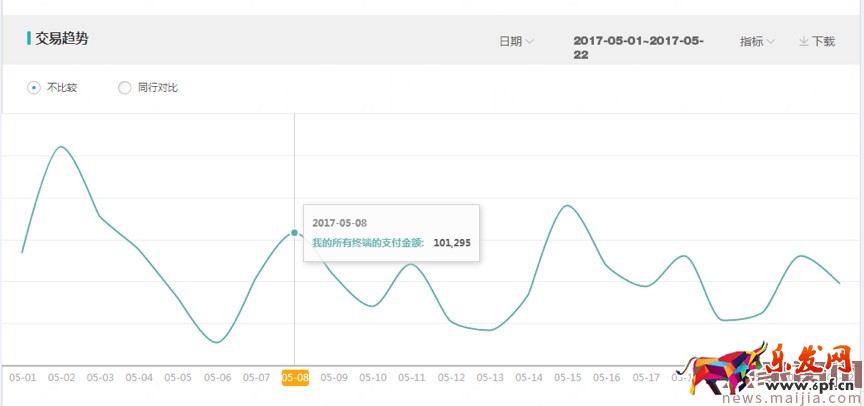Click the 05-03 axis label
Image resolution: width=864 pixels, height=406 pixels.
tap(100, 377)
